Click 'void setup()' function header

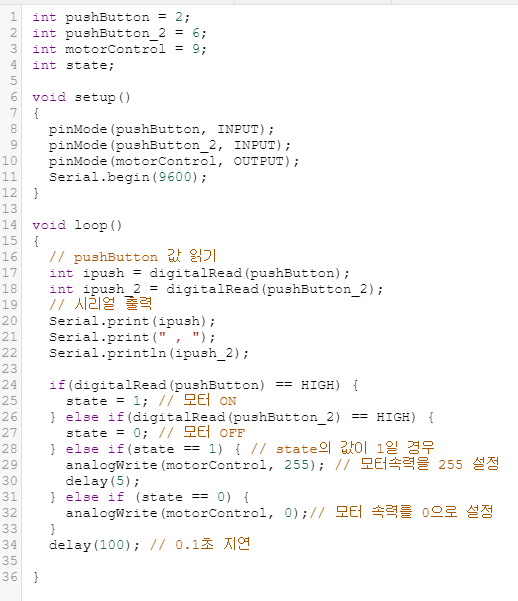pyautogui.click(x=82, y=97)
